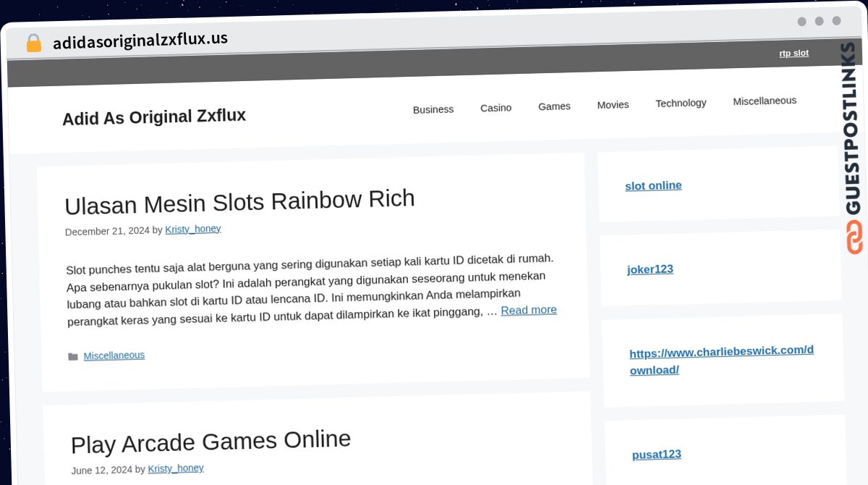Open the joker123 sidebar link
Viewport: 868px width, 485px height.
pyautogui.click(x=650, y=269)
